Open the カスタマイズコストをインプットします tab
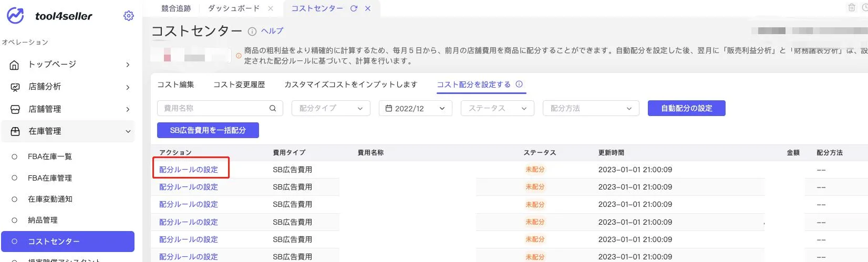This screenshot has width=868, height=262. pyautogui.click(x=350, y=85)
